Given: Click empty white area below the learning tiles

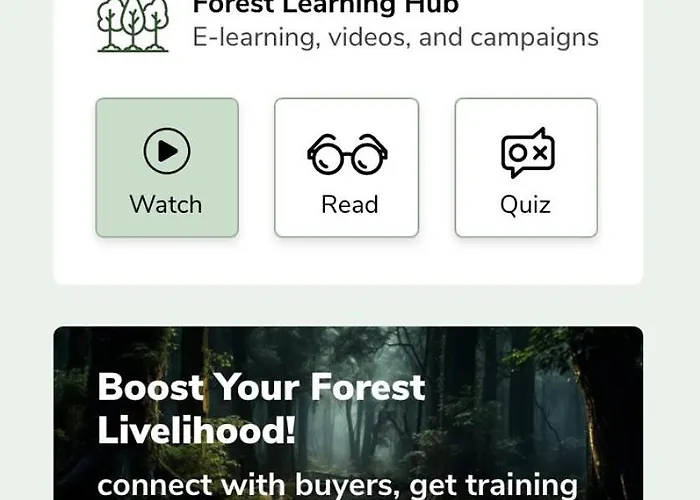Looking at the screenshot, I should 348,261.
